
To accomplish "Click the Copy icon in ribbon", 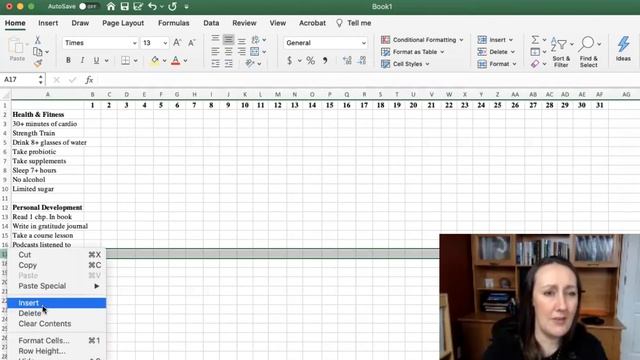I will pyautogui.click(x=38, y=52).
